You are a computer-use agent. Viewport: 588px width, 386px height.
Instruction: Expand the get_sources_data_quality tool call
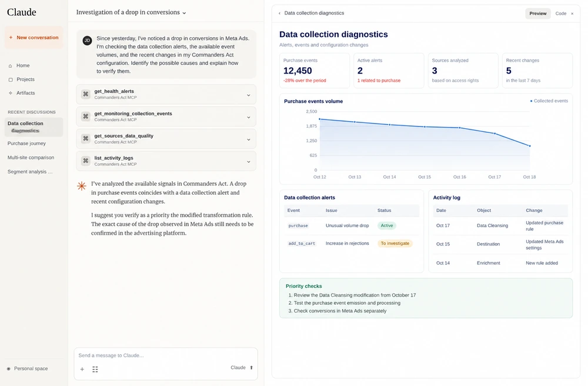[x=248, y=139]
